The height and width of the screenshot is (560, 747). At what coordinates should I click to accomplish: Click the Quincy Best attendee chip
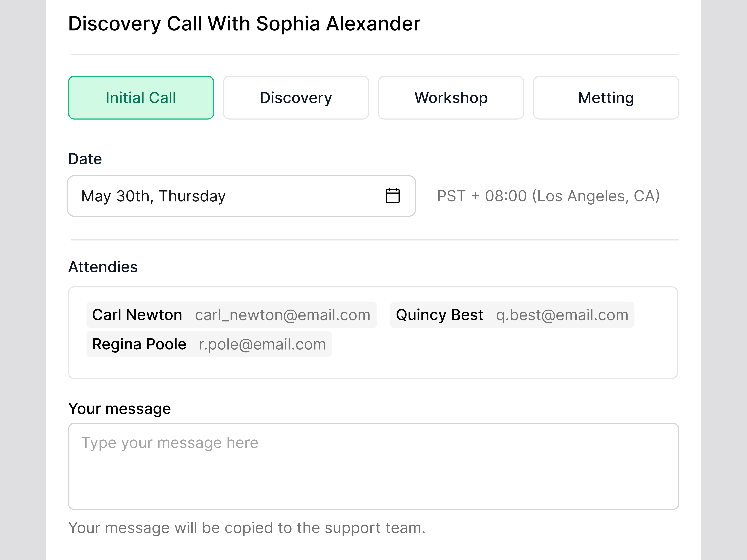coord(439,315)
